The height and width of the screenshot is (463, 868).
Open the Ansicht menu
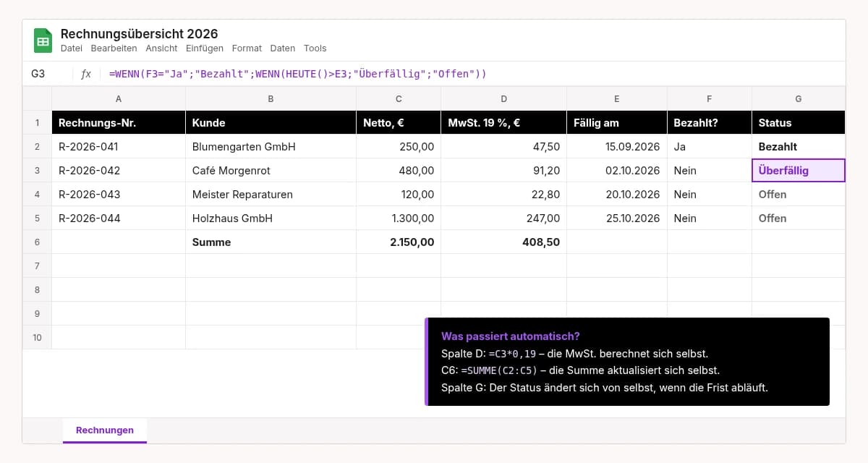click(x=161, y=48)
